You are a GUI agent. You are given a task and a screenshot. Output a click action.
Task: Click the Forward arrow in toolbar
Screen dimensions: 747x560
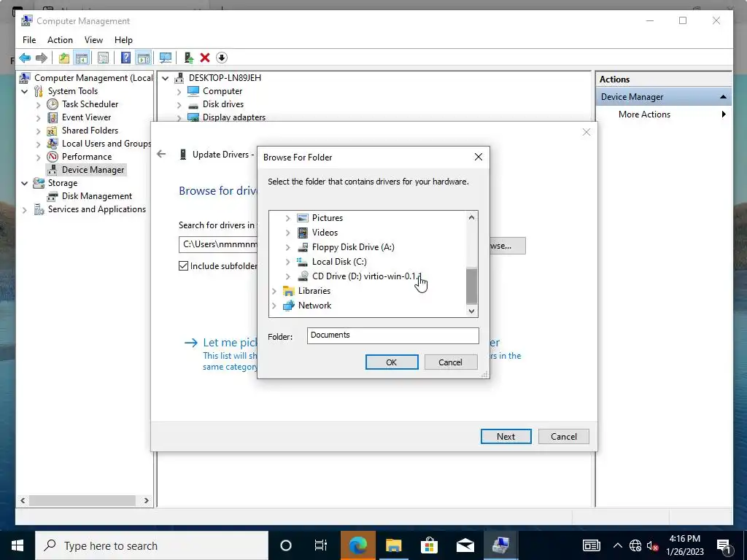42,58
